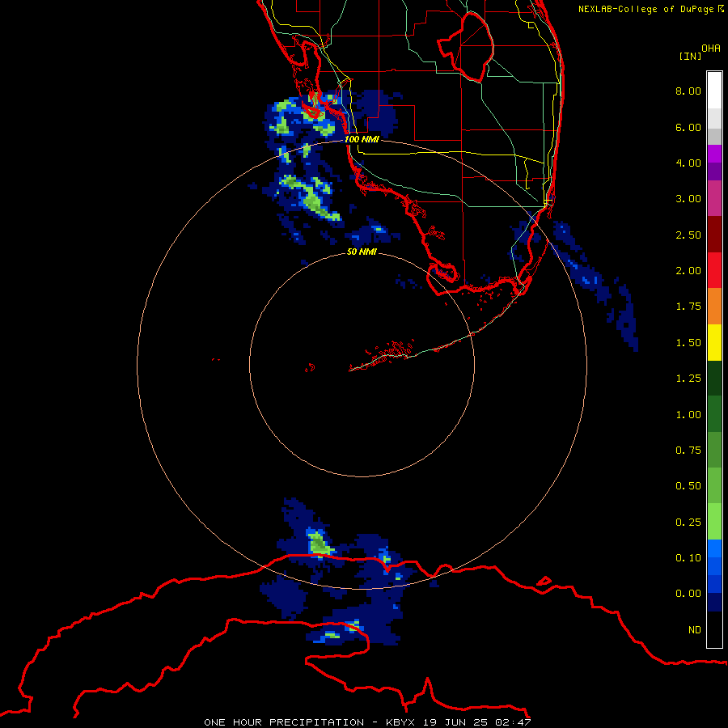The height and width of the screenshot is (728, 728).
Task: Click the 1.75 legend value
Action: (688, 307)
